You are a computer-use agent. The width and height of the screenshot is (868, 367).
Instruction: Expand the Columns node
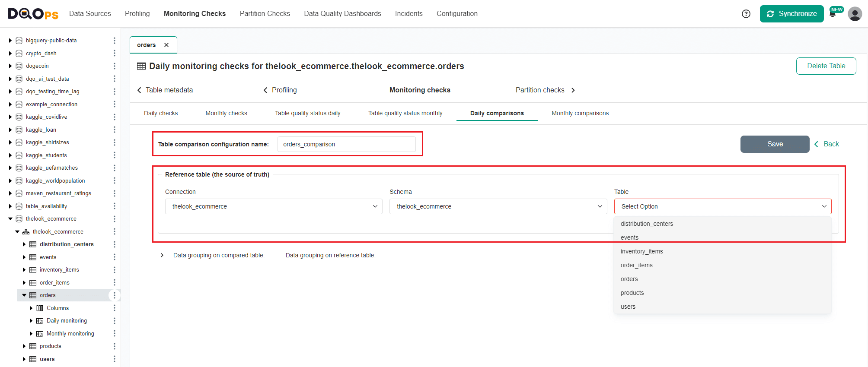(31, 308)
